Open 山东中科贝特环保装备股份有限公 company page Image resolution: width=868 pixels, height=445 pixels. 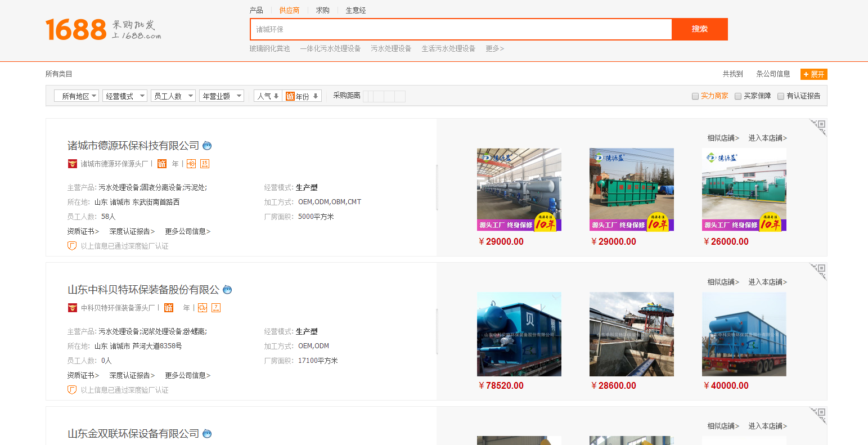pyautogui.click(x=143, y=290)
